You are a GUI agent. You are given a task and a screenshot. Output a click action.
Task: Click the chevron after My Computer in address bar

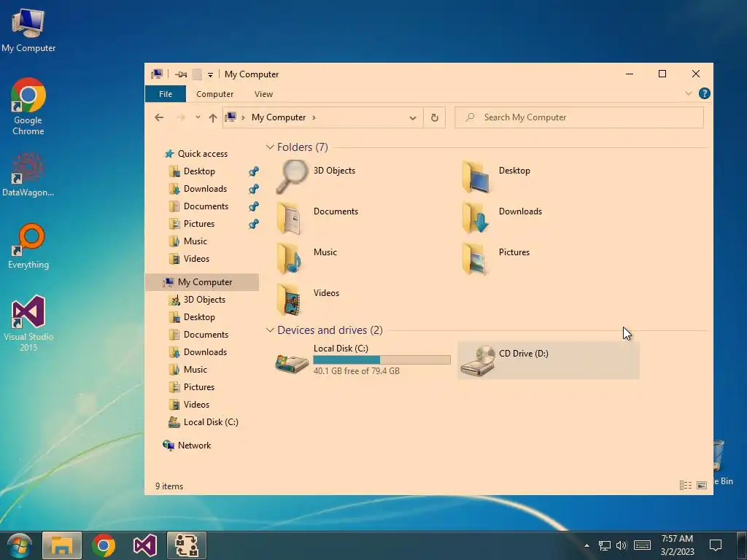[314, 117]
